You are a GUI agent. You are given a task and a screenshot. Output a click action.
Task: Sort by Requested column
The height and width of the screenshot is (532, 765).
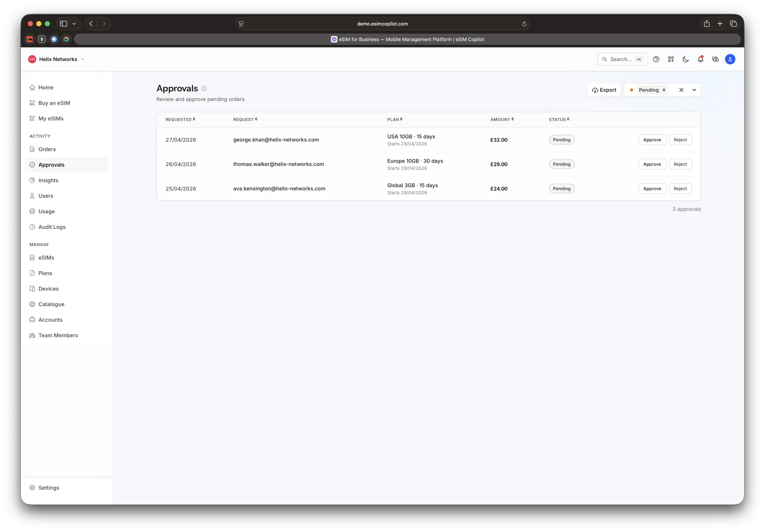[180, 119]
